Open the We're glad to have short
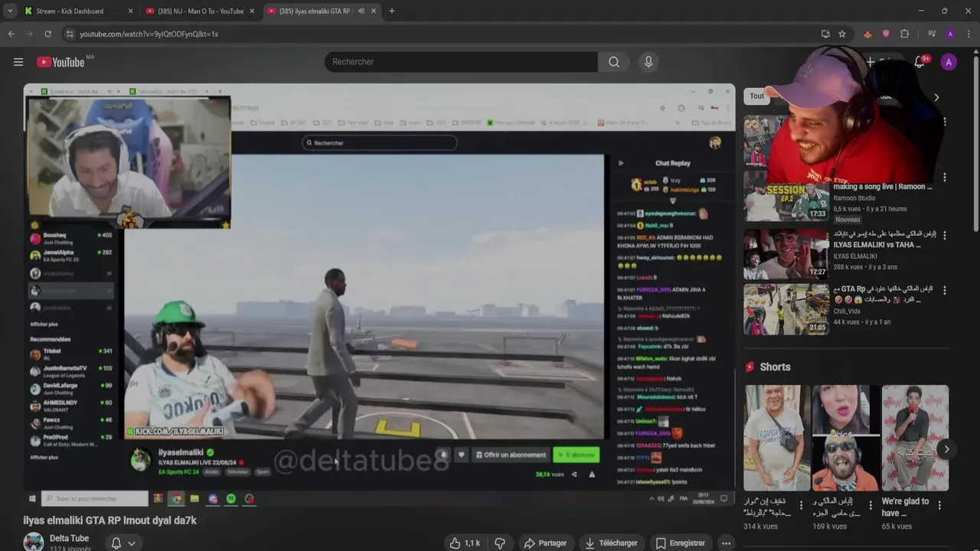Viewport: 980px width, 551px height. (915, 438)
